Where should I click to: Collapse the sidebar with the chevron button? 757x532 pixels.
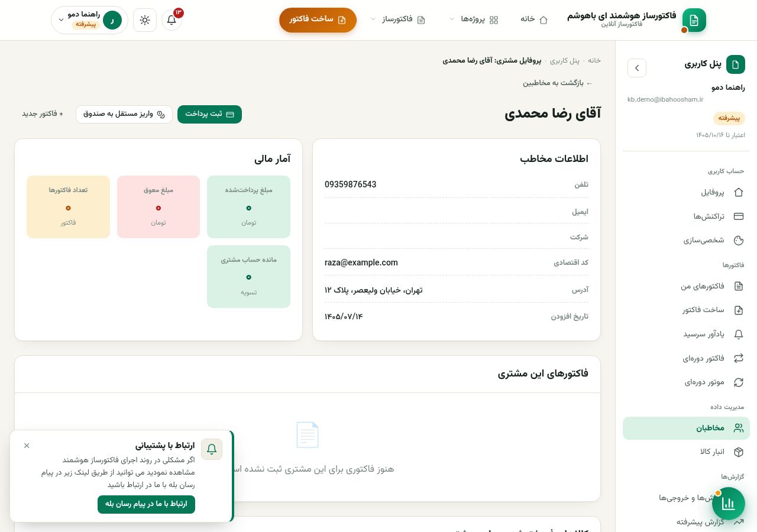637,68
